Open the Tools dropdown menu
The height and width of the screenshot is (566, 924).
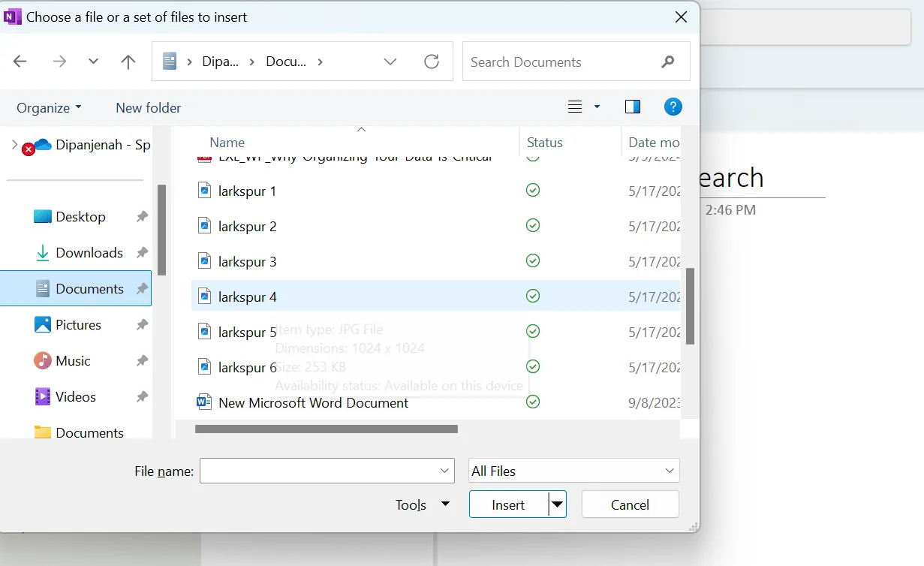[423, 504]
